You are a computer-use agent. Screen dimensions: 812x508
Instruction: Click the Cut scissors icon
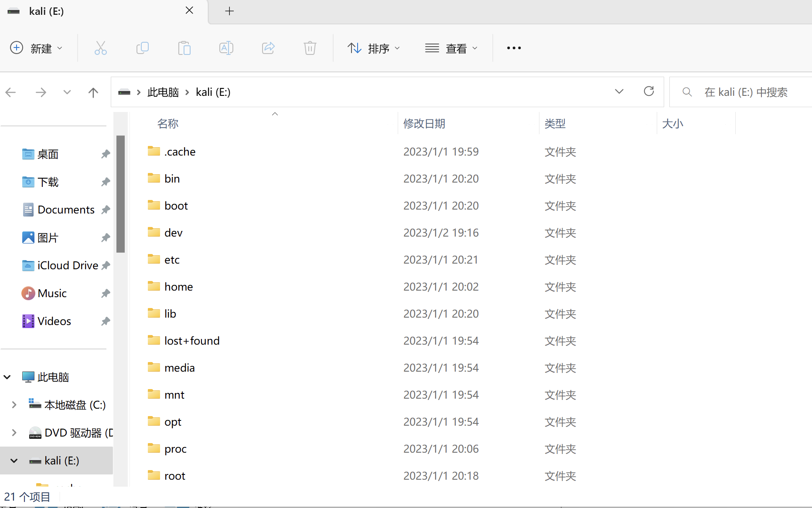(101, 48)
